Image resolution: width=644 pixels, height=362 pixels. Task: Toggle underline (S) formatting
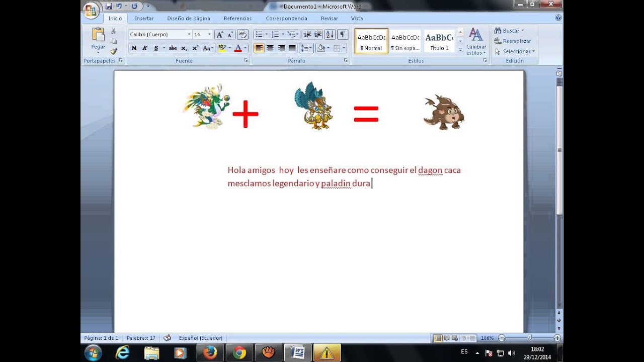tap(156, 48)
